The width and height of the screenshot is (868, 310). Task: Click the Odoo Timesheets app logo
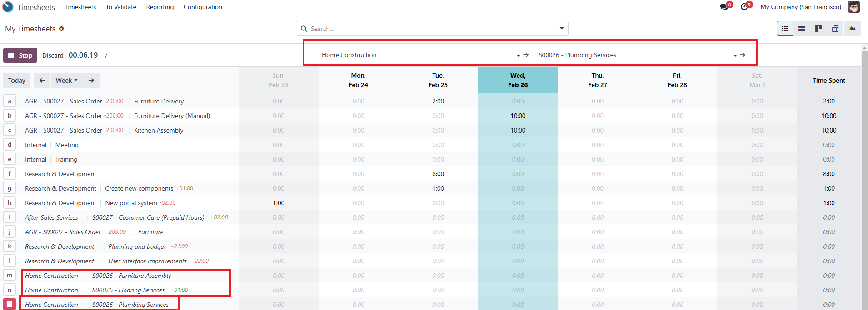(x=8, y=7)
